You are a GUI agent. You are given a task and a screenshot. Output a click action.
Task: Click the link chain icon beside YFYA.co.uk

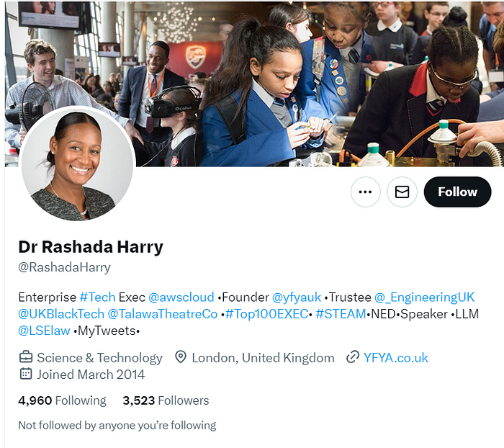353,357
